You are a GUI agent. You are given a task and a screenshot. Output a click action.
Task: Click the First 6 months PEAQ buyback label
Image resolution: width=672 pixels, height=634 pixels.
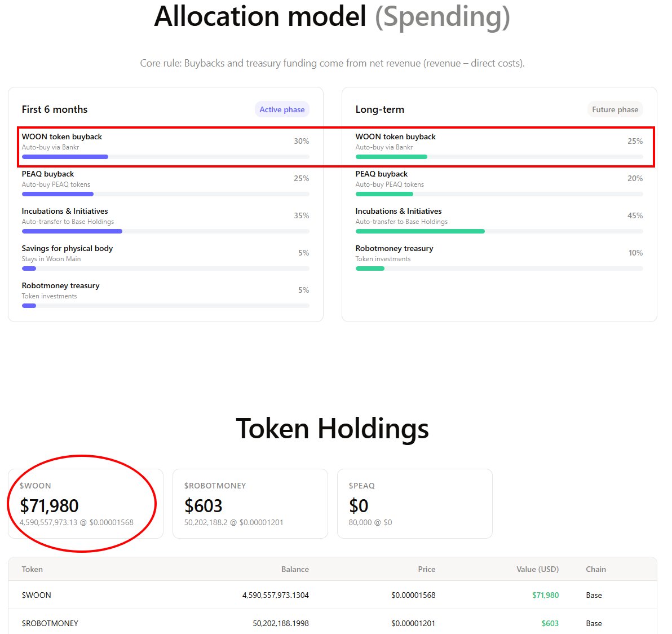48,174
